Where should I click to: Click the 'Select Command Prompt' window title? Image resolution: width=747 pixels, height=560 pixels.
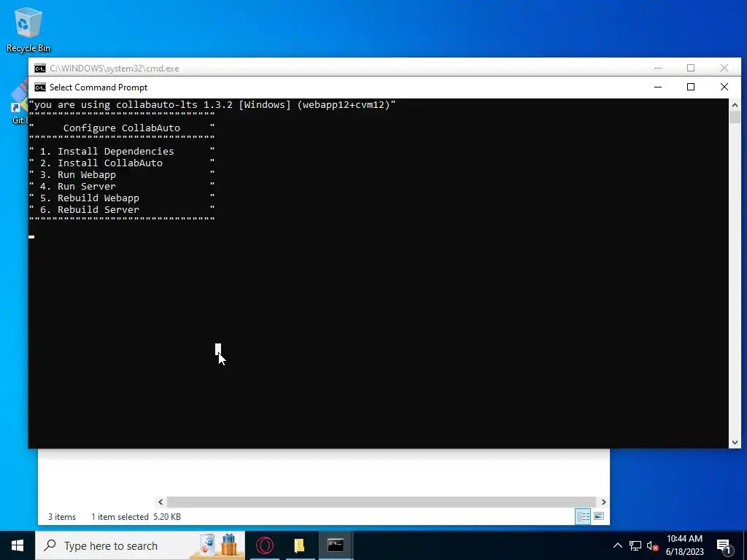98,87
